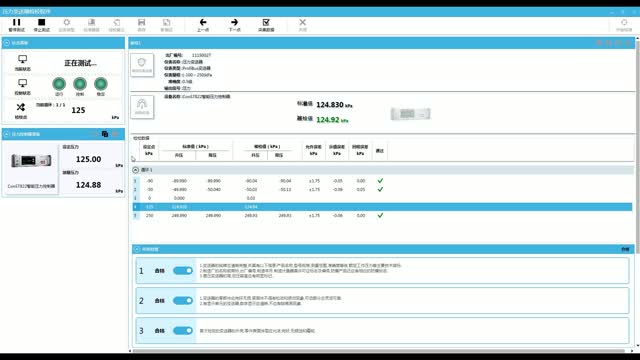Click the shuffle verification point icon

click(21, 107)
